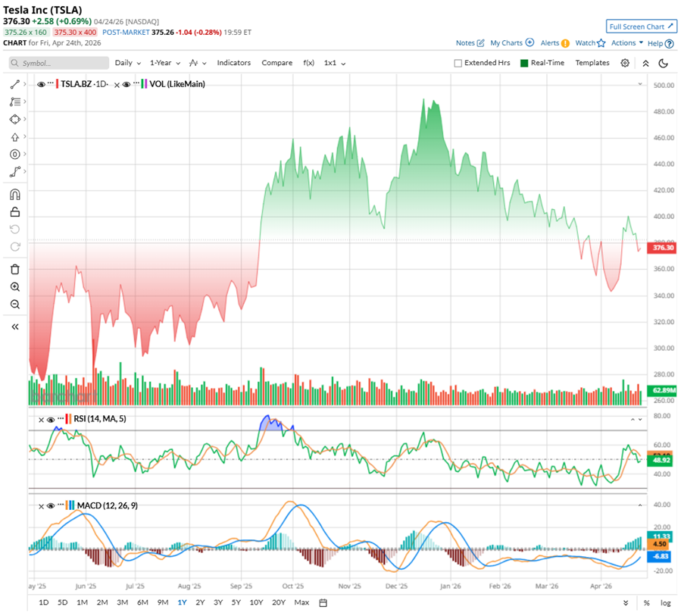Toggle MACD indicator visibility eye
The image size is (684, 616).
click(51, 506)
